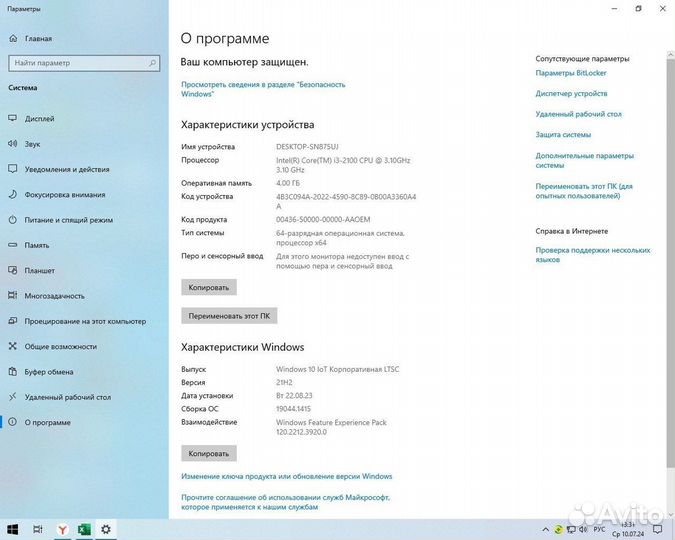Open the Питание и спящий режим icon

(x=13, y=220)
